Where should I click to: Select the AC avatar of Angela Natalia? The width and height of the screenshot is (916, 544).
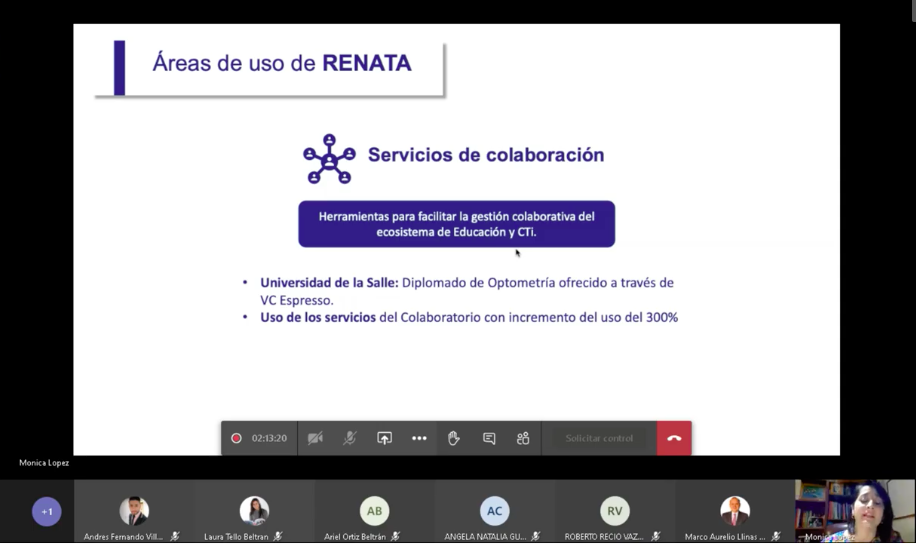[495, 511]
